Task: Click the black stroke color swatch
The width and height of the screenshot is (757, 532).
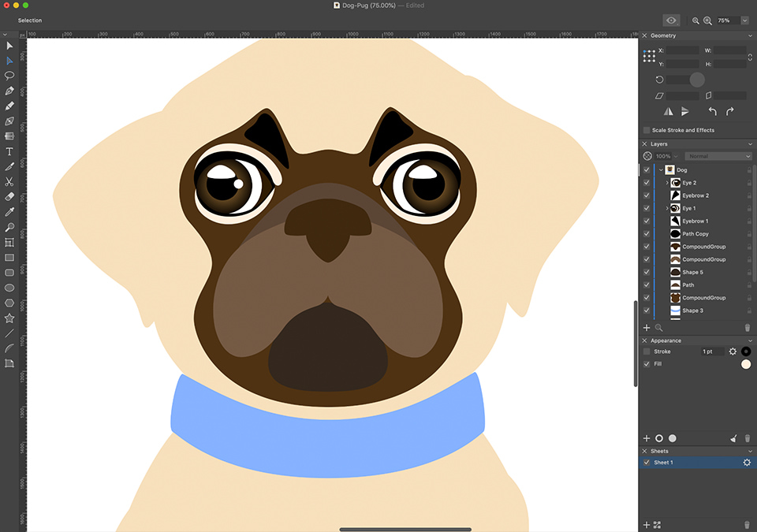Action: [746, 352]
